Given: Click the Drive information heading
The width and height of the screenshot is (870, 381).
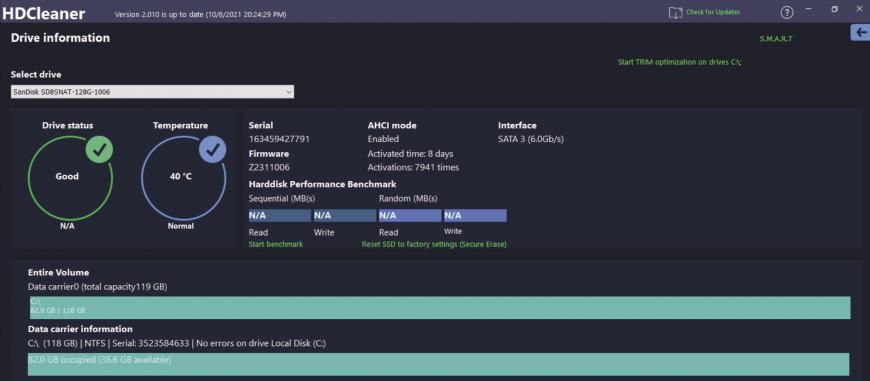Looking at the screenshot, I should [60, 38].
